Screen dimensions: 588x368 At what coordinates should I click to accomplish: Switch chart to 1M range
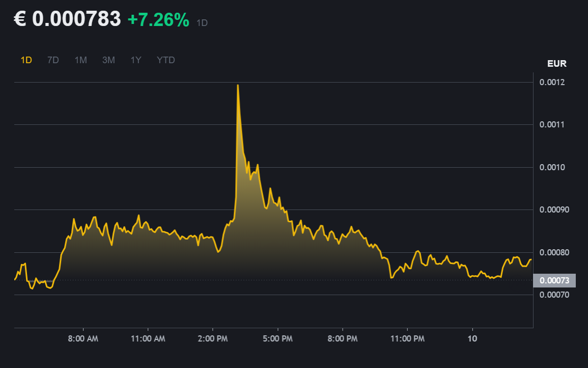pos(80,60)
